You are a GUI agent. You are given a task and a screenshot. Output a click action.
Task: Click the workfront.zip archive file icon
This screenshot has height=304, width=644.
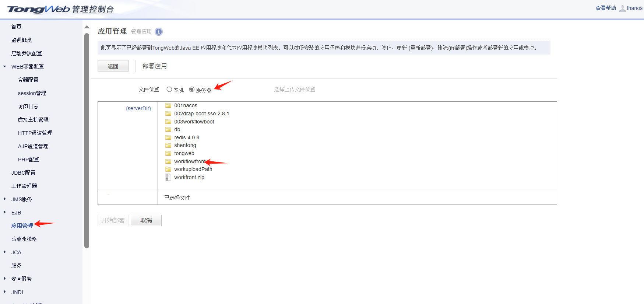[x=168, y=177]
